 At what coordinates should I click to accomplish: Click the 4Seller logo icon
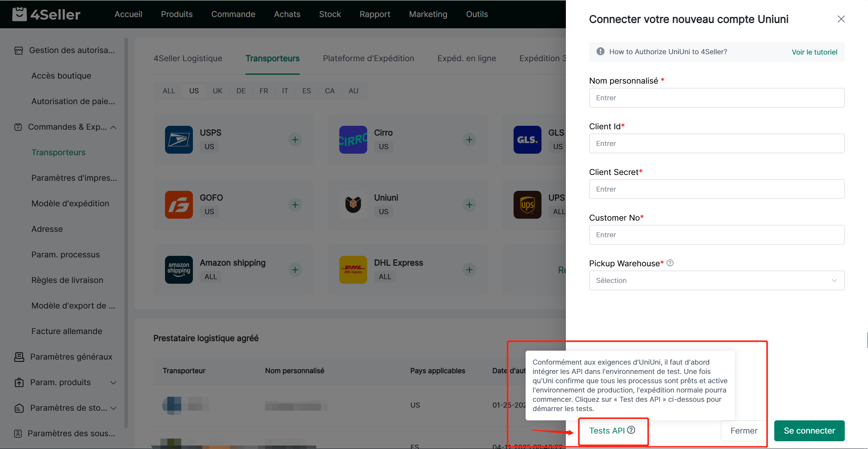tap(19, 14)
